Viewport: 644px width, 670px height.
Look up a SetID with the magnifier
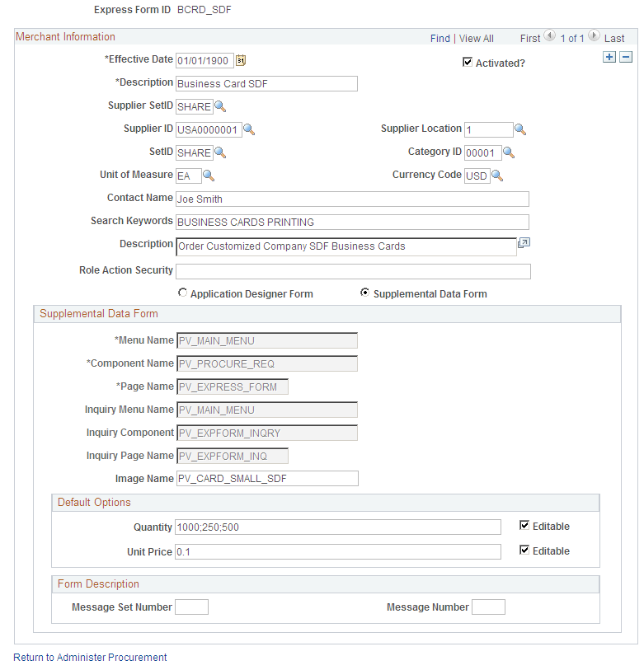pos(218,152)
